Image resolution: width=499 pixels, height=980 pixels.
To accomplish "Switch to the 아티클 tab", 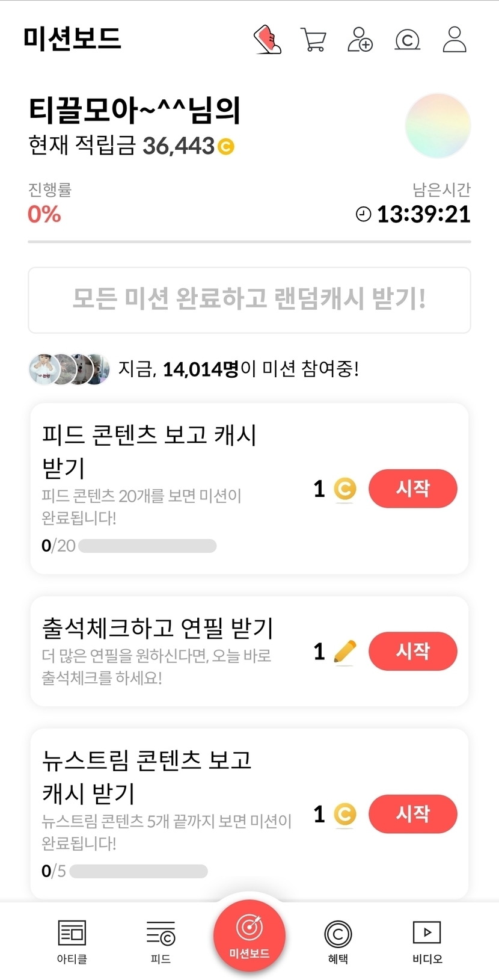I will (x=72, y=941).
